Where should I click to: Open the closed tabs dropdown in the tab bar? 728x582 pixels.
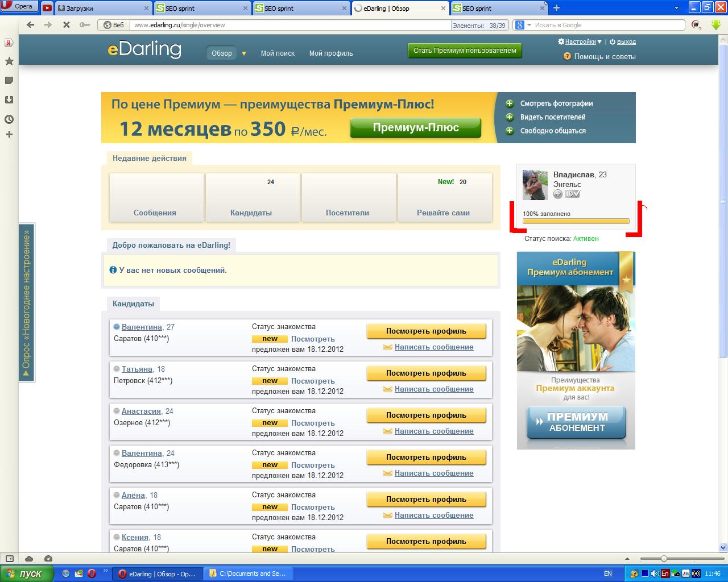click(676, 8)
